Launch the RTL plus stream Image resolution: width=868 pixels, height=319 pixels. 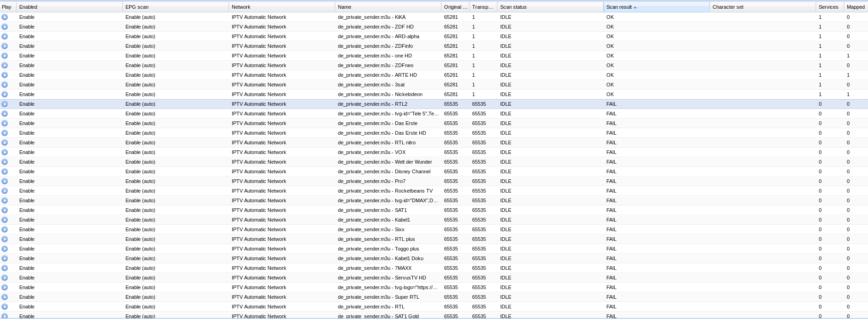pyautogui.click(x=5, y=239)
